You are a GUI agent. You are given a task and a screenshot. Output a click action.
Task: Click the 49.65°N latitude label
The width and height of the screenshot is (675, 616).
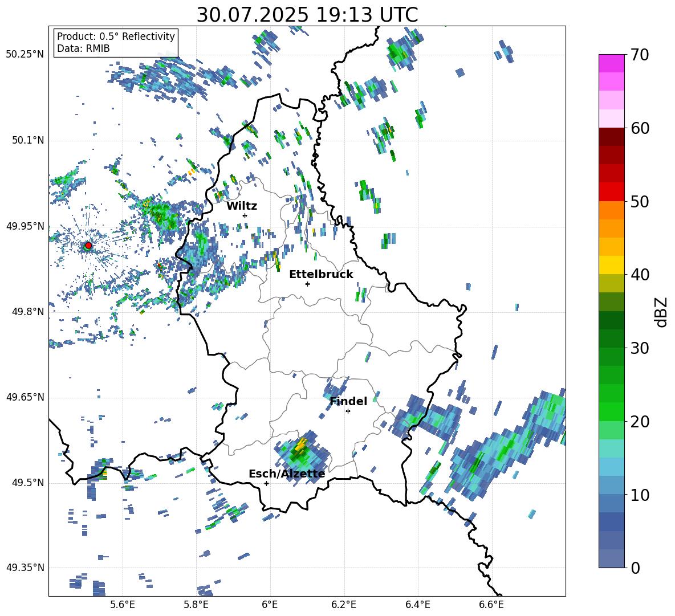[x=25, y=397]
